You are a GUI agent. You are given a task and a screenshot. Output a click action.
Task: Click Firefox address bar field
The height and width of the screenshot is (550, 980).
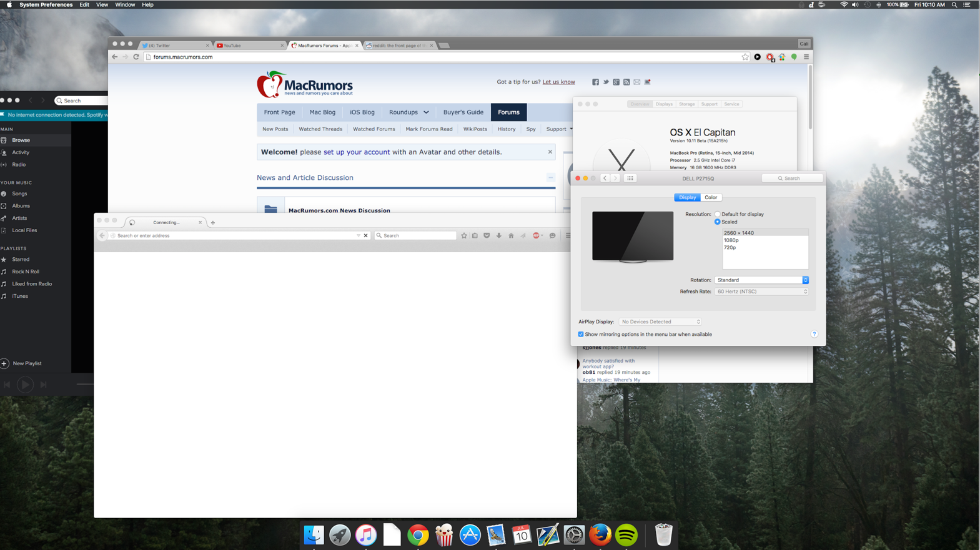[235, 235]
